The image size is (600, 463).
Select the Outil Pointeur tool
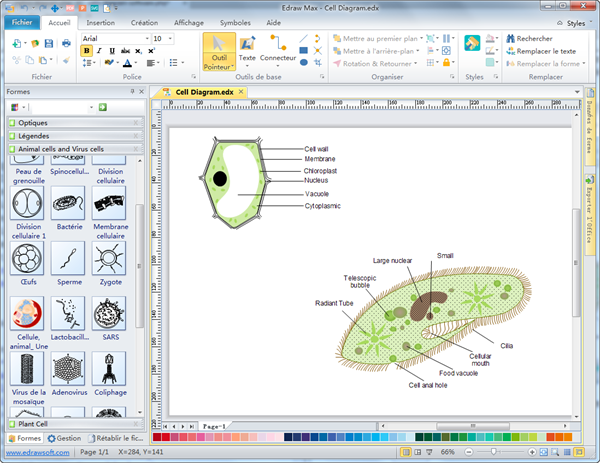pos(218,49)
